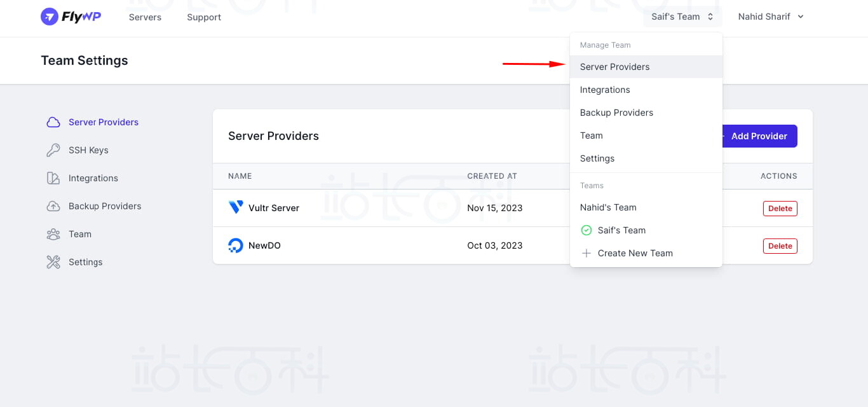
Task: Click the Settings tools icon in sidebar
Action: [53, 262]
